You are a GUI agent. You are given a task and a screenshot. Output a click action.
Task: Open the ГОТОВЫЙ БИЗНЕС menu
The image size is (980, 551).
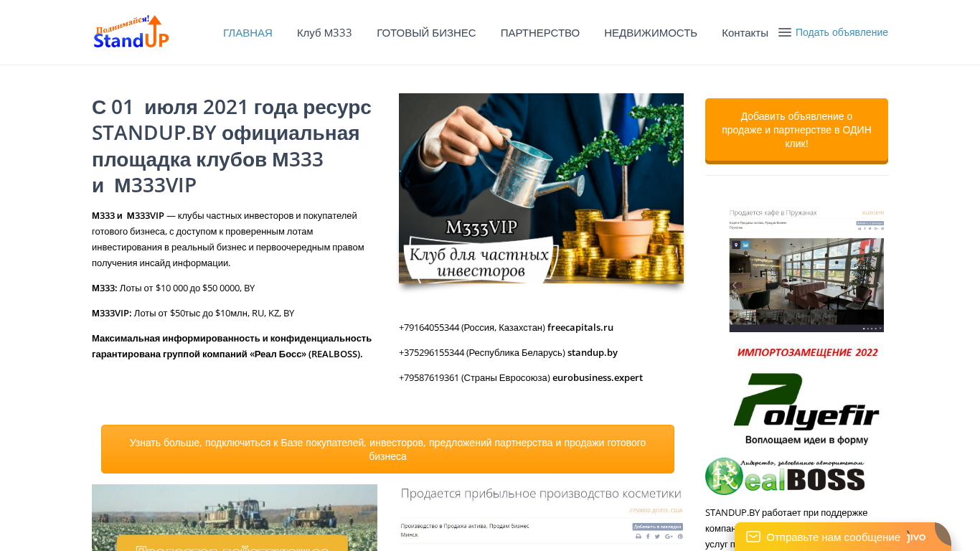426,32
